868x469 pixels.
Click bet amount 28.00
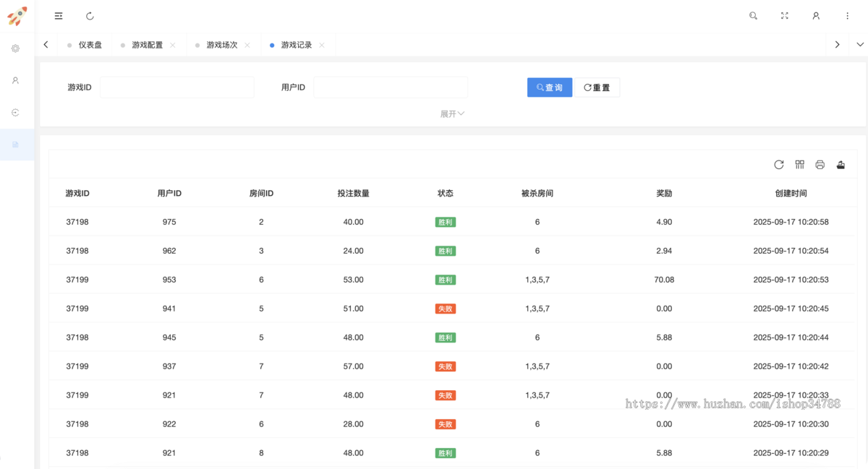point(353,424)
